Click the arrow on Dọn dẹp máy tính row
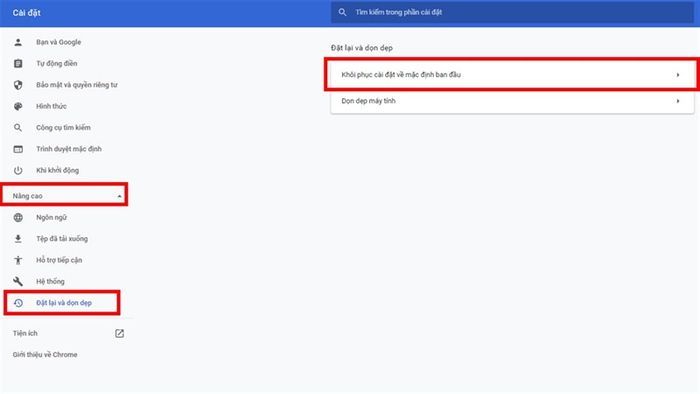The height and width of the screenshot is (394, 700). coord(678,101)
